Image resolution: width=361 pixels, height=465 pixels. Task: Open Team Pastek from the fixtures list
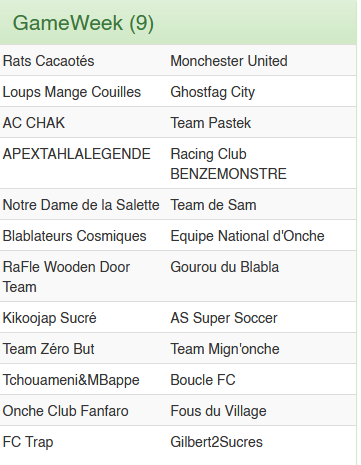coord(210,123)
